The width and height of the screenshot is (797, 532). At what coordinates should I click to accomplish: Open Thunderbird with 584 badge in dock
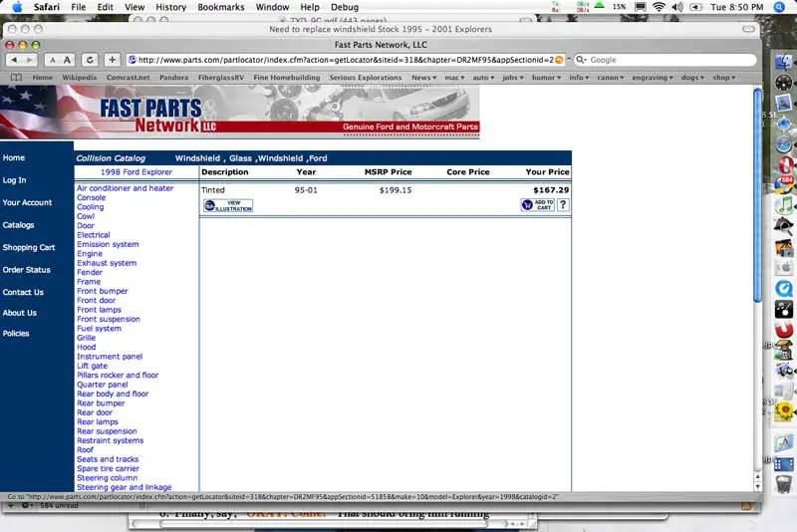(x=784, y=184)
